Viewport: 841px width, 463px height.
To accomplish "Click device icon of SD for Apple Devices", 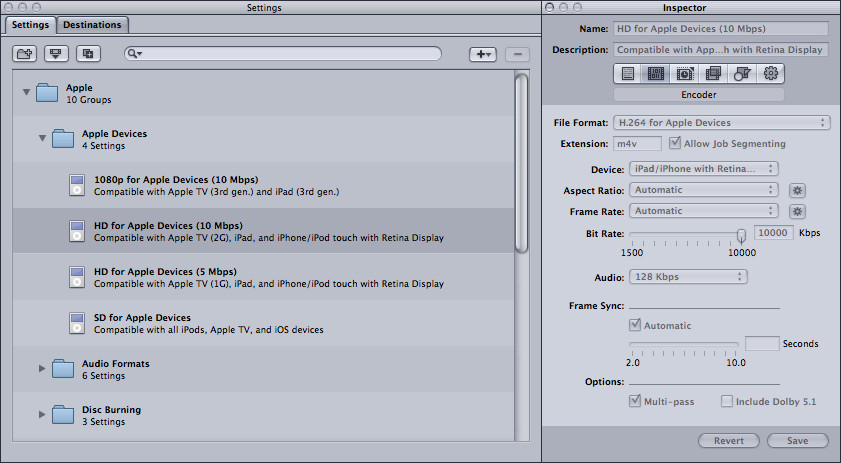I will (x=77, y=324).
